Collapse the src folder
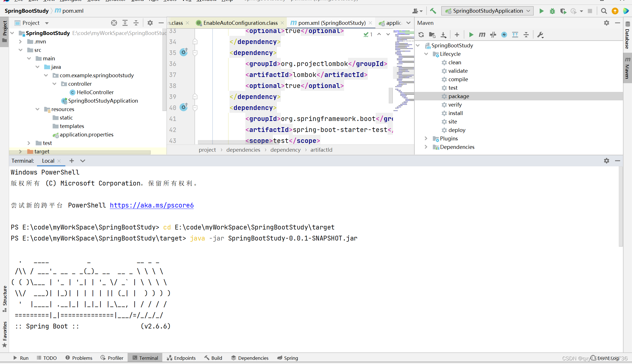Image resolution: width=632 pixels, height=364 pixels. [20, 50]
